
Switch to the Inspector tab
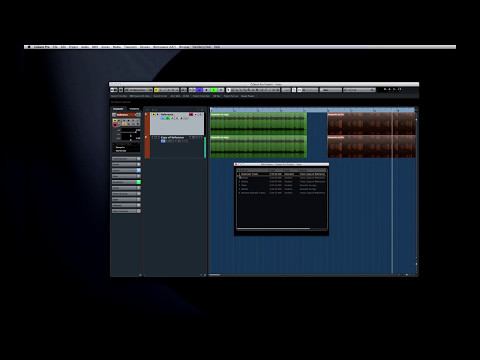click(x=118, y=109)
